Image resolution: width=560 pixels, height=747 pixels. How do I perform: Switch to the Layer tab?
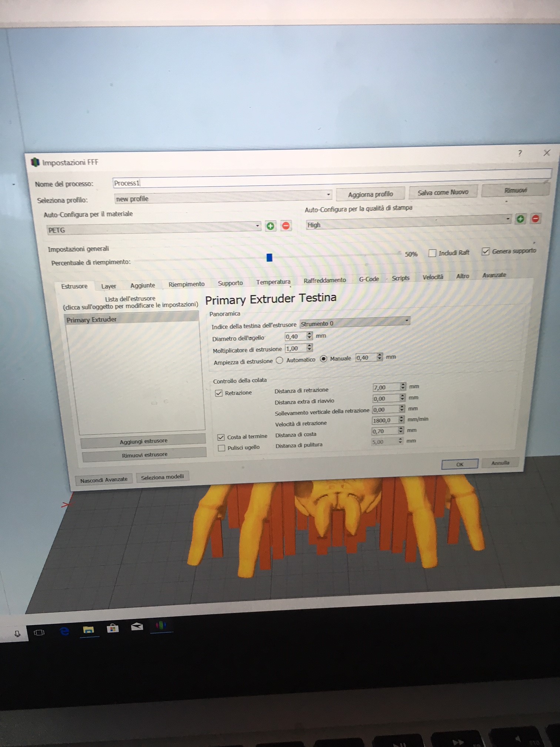pos(109,286)
